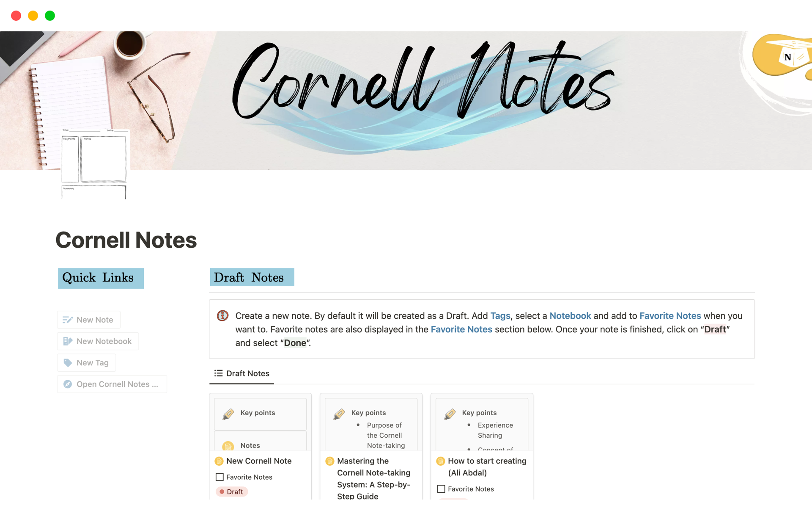Select the Tags hyperlink in callout text
Screen dimensions: 812x508
(500, 315)
